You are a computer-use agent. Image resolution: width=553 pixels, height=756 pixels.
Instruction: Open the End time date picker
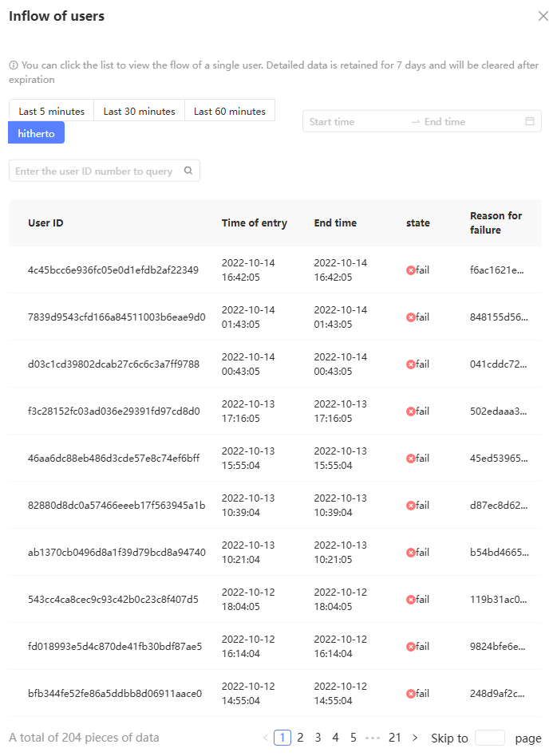pos(463,121)
